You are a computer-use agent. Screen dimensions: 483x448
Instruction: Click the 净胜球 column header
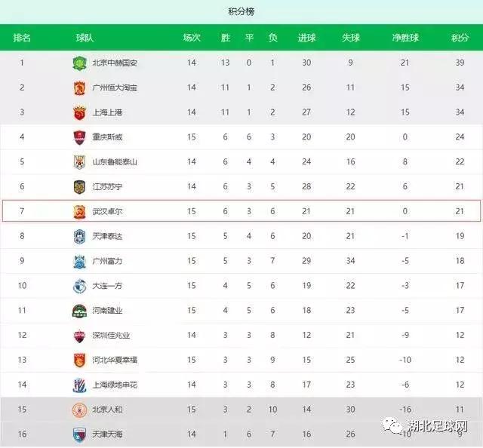pyautogui.click(x=405, y=38)
